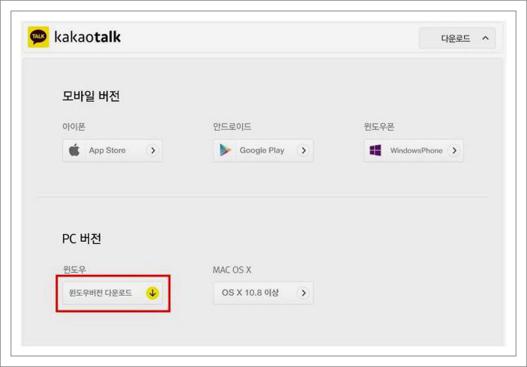The image size is (527, 367).
Task: Click the arrow icon on App Store button
Action: coord(153,151)
